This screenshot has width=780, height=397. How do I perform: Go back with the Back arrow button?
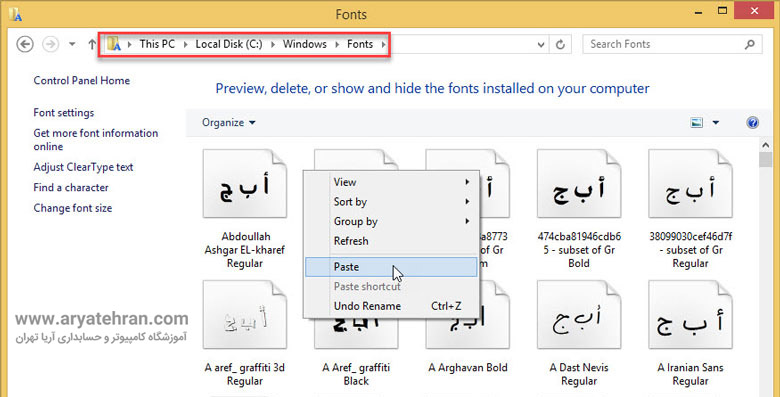pyautogui.click(x=25, y=44)
